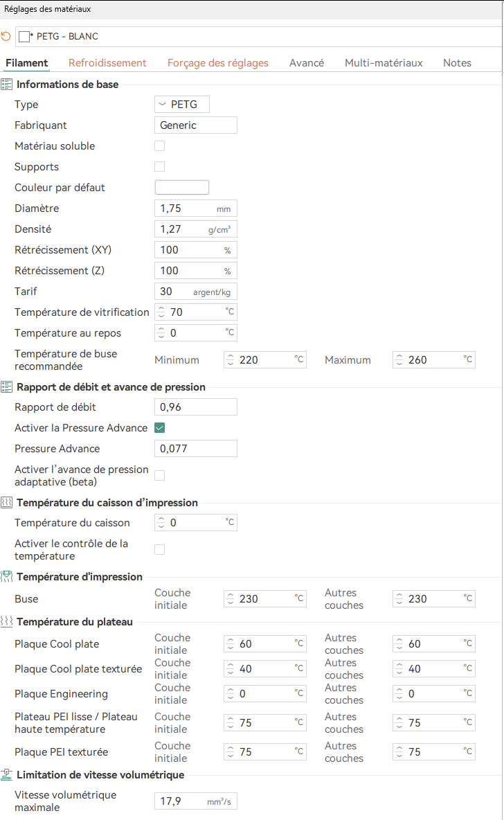Open the filament Type dropdown
504x820 pixels.
181,105
